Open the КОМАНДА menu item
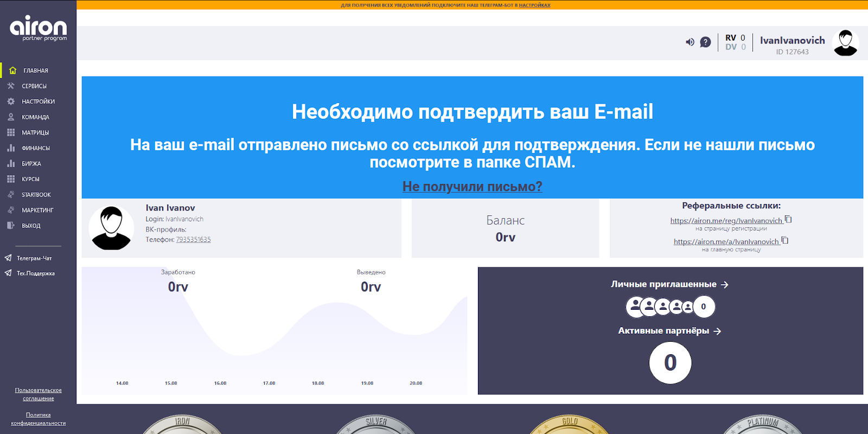This screenshot has height=434, width=868. pos(35,117)
